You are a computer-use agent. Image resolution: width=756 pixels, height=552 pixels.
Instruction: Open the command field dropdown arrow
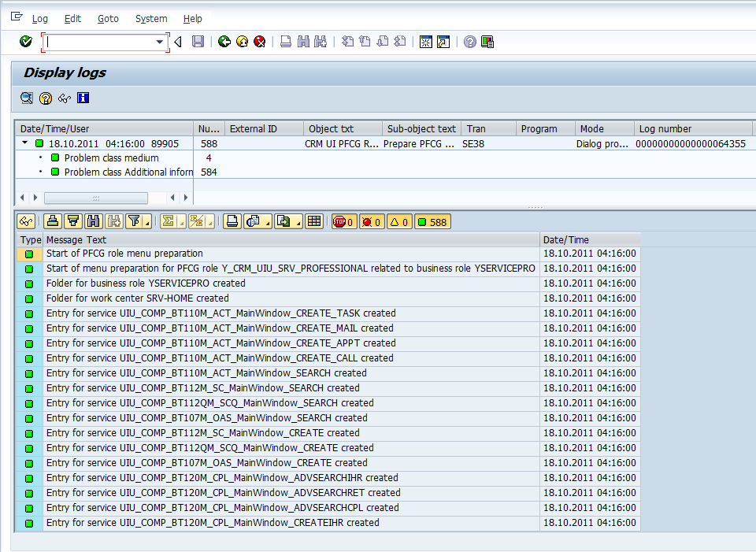[x=160, y=42]
